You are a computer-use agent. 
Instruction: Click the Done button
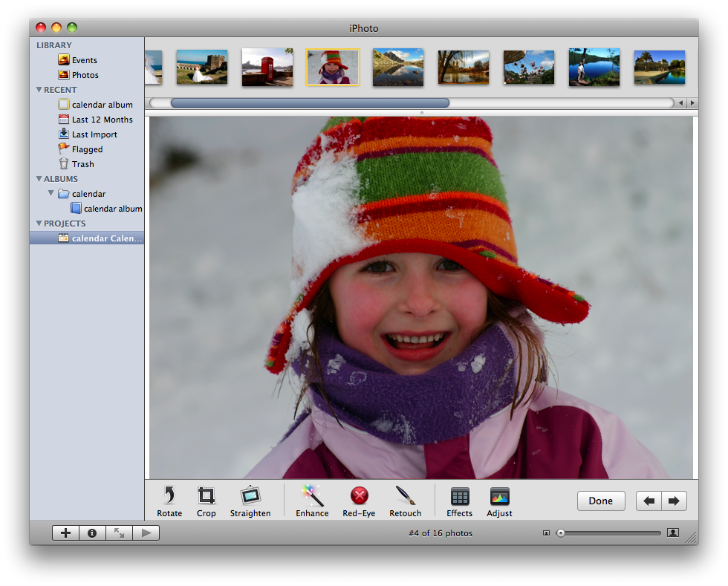600,501
